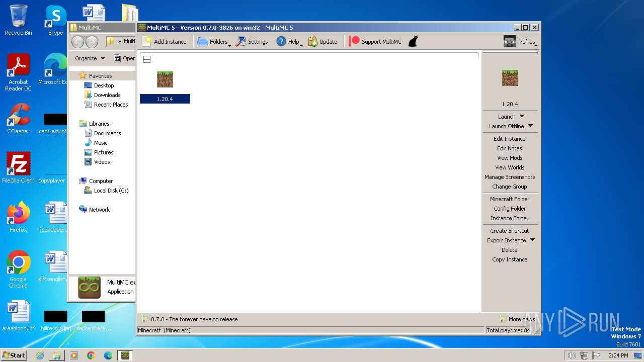
Task: Click Change Group
Action: point(510,187)
